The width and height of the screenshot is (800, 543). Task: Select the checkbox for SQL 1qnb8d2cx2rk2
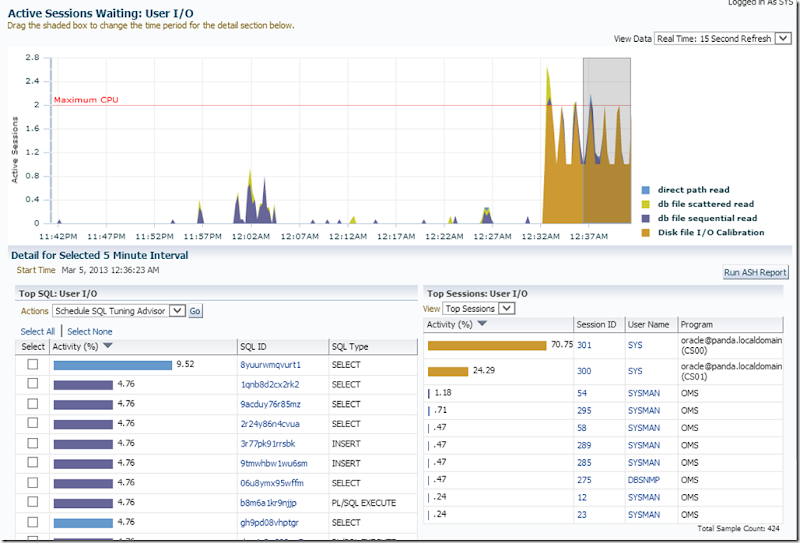33,384
